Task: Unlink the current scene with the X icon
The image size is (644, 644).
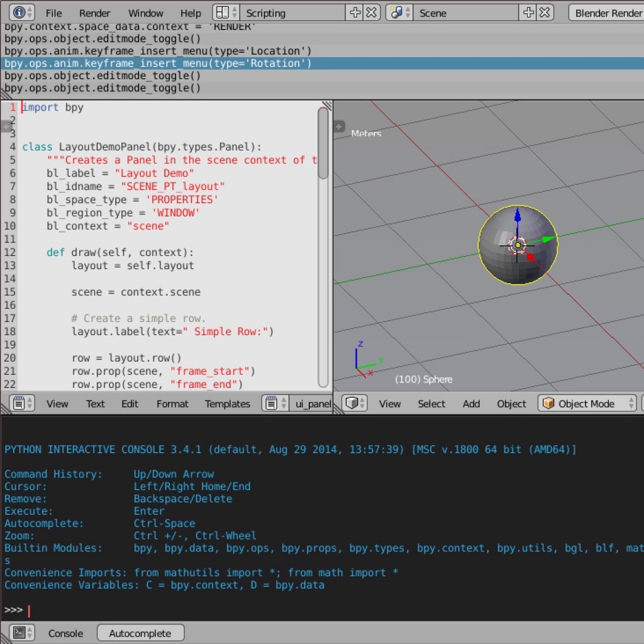Action: pyautogui.click(x=545, y=12)
